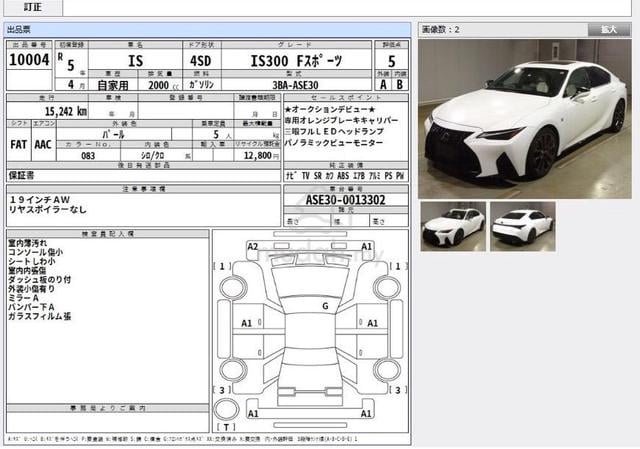Click exterior grade A

click(x=383, y=84)
